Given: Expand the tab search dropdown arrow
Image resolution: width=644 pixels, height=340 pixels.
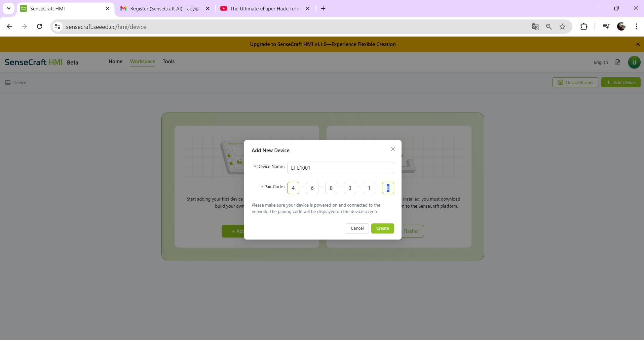Looking at the screenshot, I should click(9, 9).
